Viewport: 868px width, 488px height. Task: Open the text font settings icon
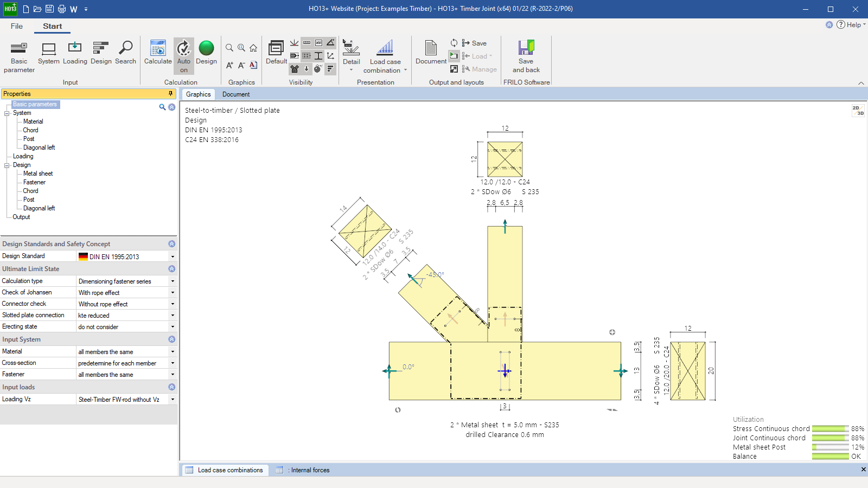(x=253, y=65)
